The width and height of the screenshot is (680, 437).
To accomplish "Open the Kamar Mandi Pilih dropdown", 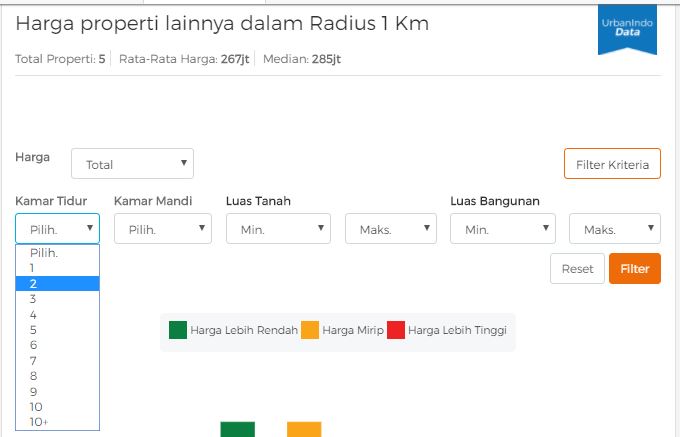I will click(163, 228).
